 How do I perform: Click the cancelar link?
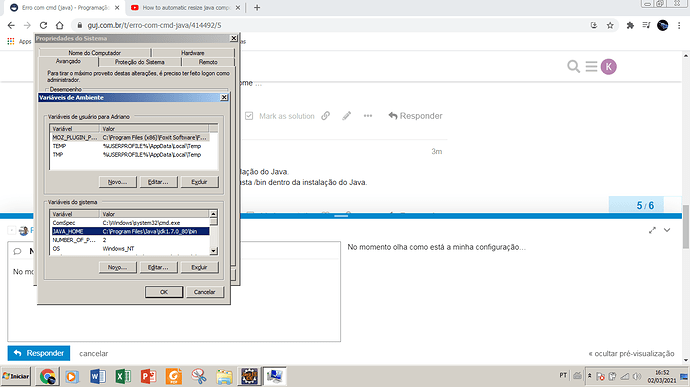(94, 354)
